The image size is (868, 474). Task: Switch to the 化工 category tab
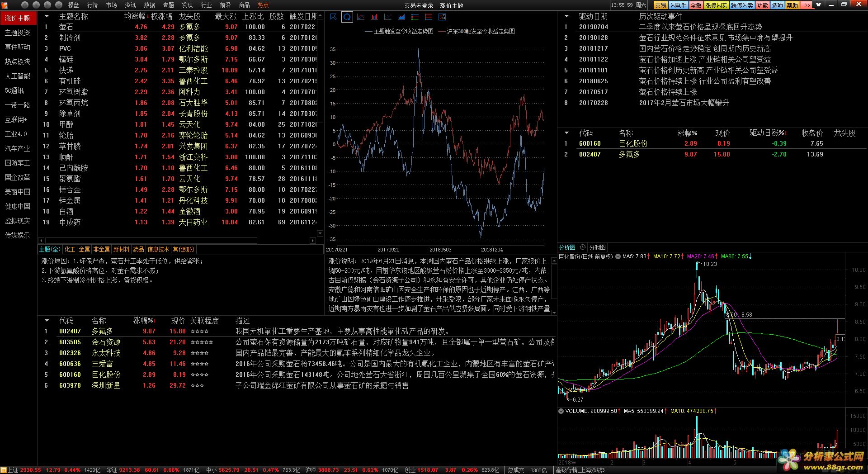coord(70,249)
